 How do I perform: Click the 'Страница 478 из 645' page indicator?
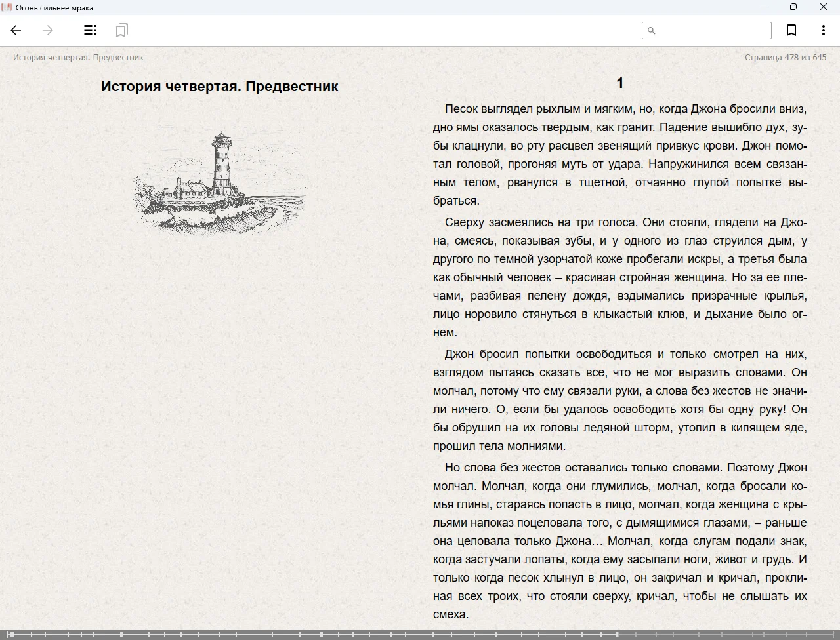[x=786, y=57]
